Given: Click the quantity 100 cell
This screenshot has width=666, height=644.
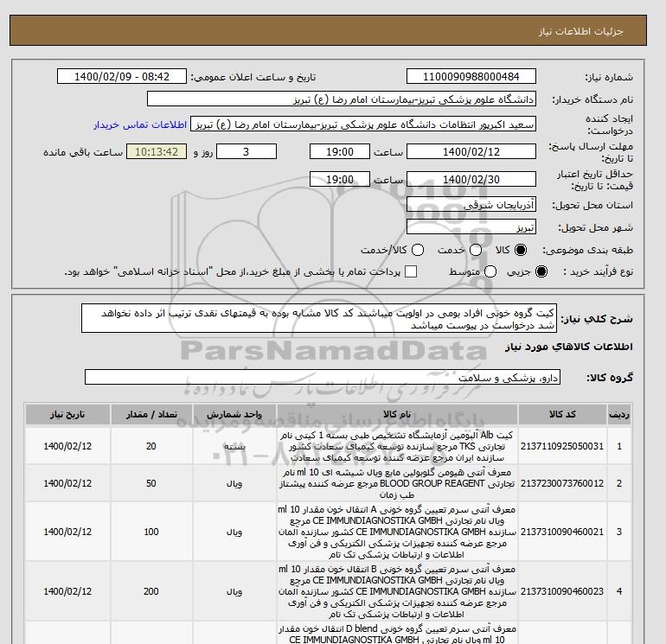Looking at the screenshot, I should (151, 532).
